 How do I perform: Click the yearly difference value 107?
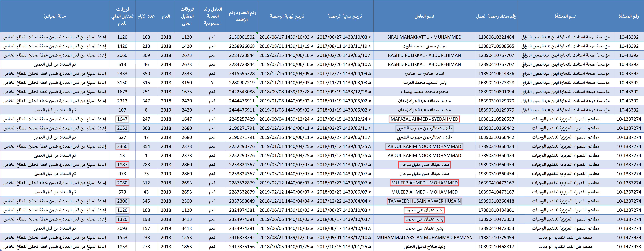(122, 110)
